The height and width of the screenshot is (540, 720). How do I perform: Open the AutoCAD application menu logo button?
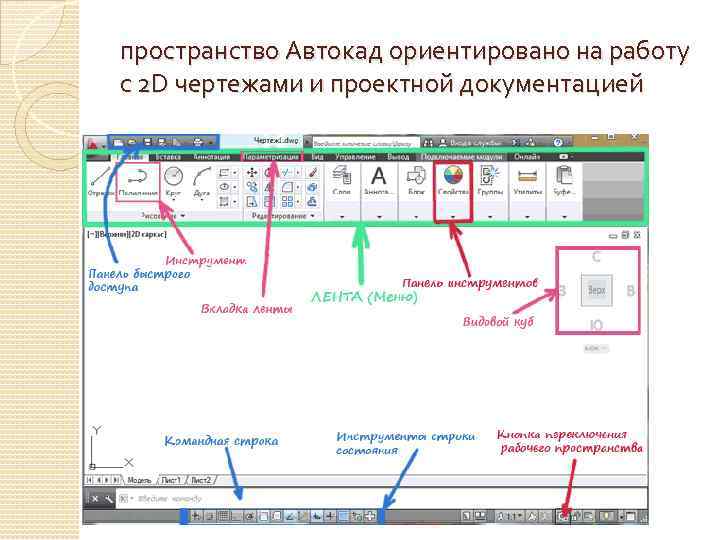[x=94, y=143]
